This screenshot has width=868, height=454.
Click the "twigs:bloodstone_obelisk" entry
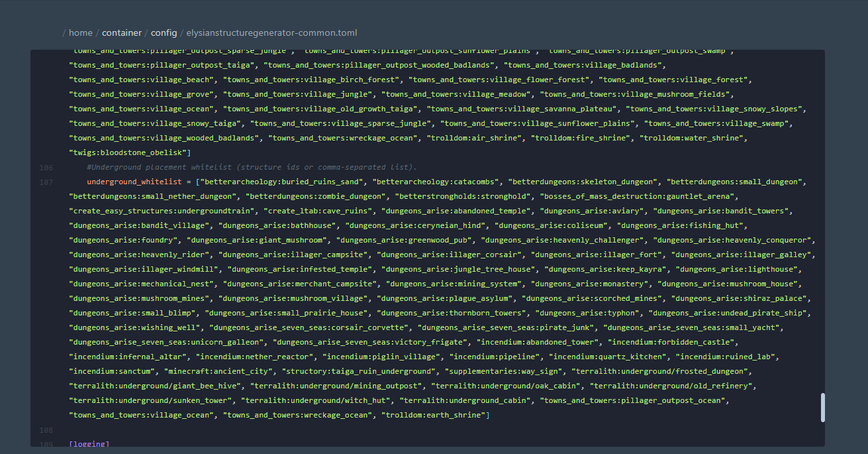[x=128, y=152]
